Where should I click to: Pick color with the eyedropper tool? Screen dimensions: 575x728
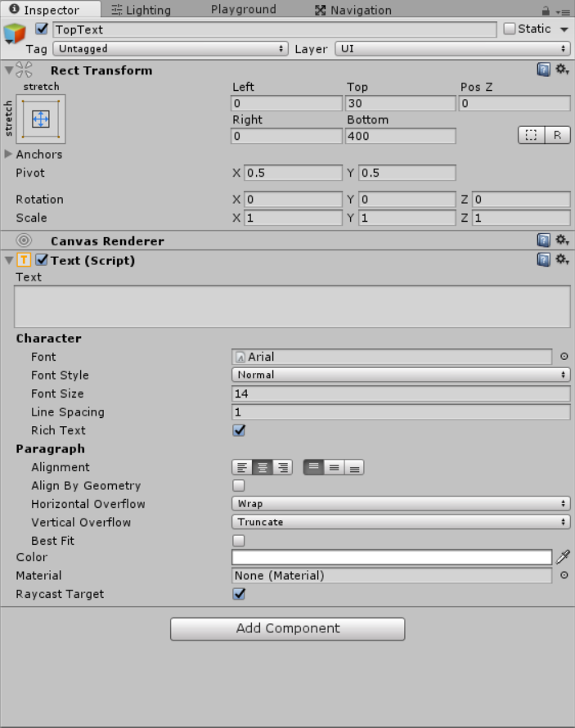pyautogui.click(x=563, y=557)
